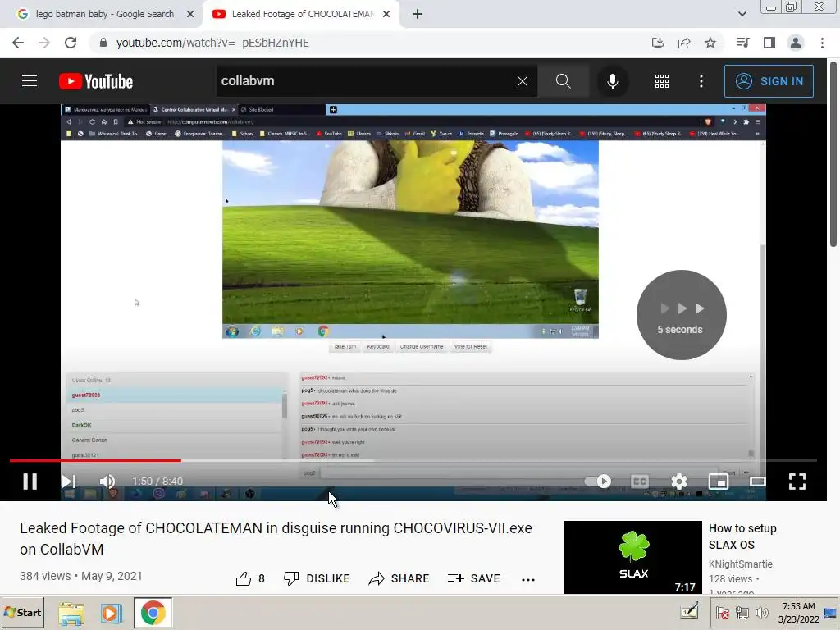The image size is (840, 630).
Task: Click the Chrome taskbar button
Action: point(153,613)
